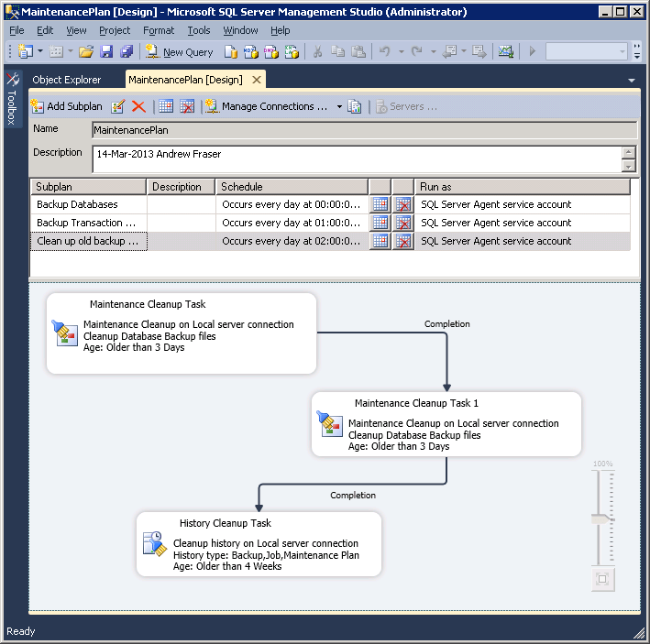The width and height of the screenshot is (650, 644).
Task: Select the Maintenance Cleanup Task 1 box
Action: (446, 424)
